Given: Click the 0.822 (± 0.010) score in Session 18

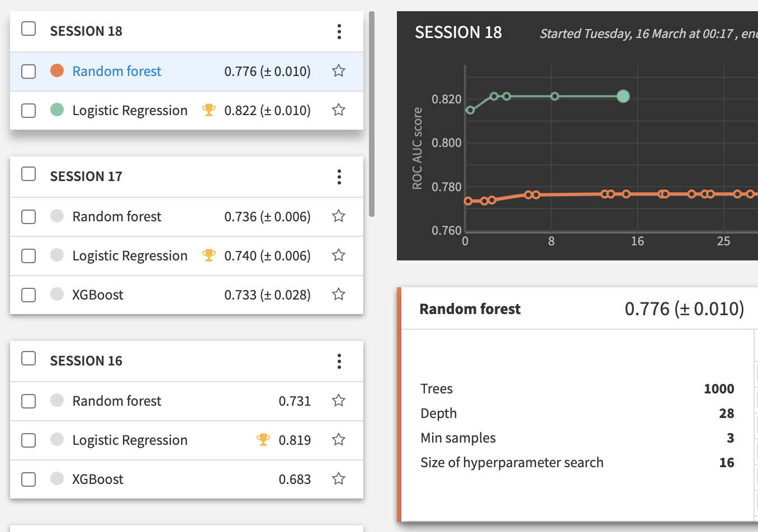Looking at the screenshot, I should coord(267,111).
